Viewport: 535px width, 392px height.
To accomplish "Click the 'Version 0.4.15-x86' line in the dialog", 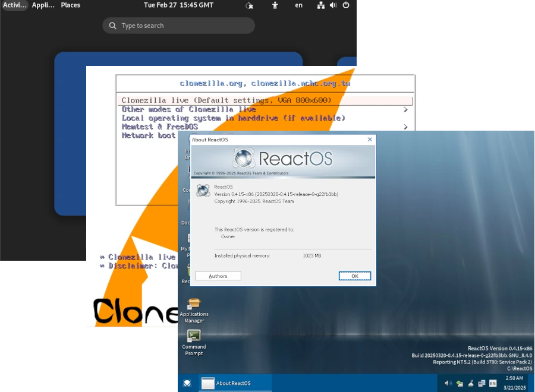I will 276,194.
